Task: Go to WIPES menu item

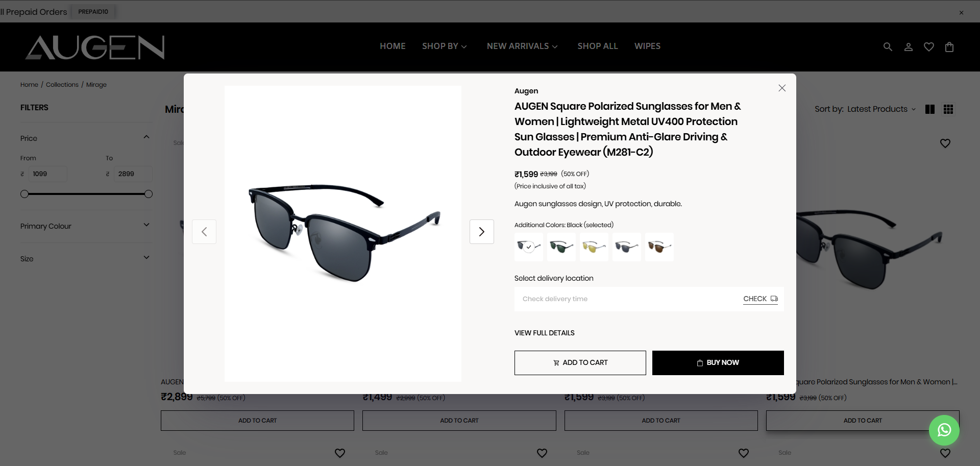Action: pyautogui.click(x=647, y=46)
